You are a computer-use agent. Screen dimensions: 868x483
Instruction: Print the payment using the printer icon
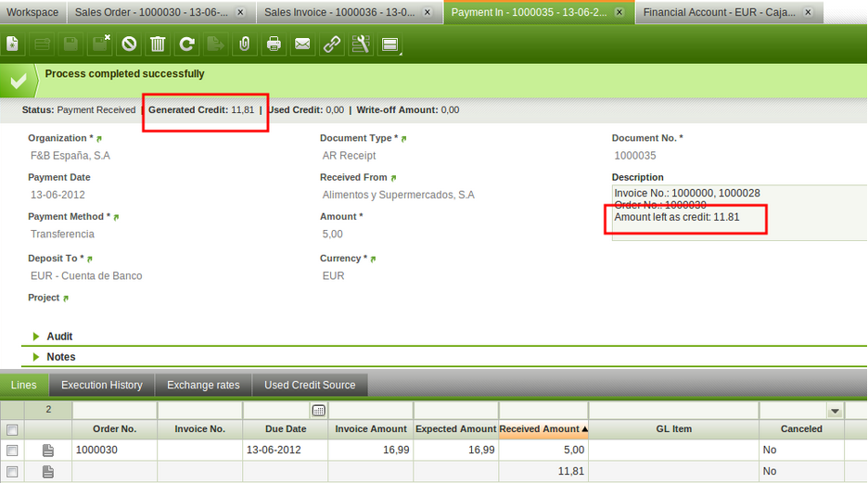pos(274,44)
